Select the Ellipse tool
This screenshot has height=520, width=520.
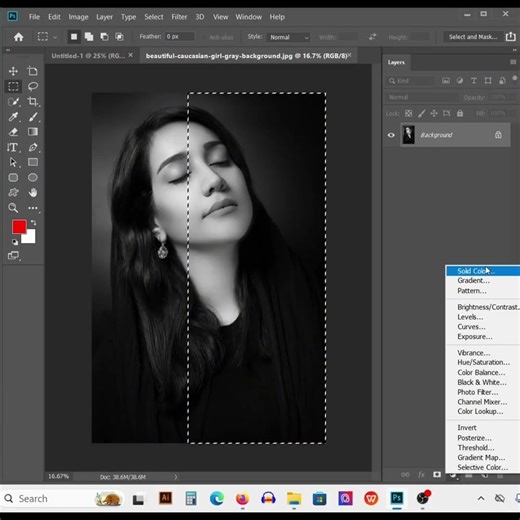pyautogui.click(x=32, y=177)
